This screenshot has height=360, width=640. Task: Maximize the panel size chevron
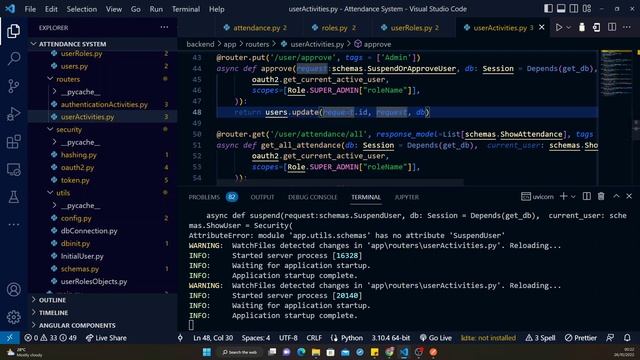(x=616, y=196)
